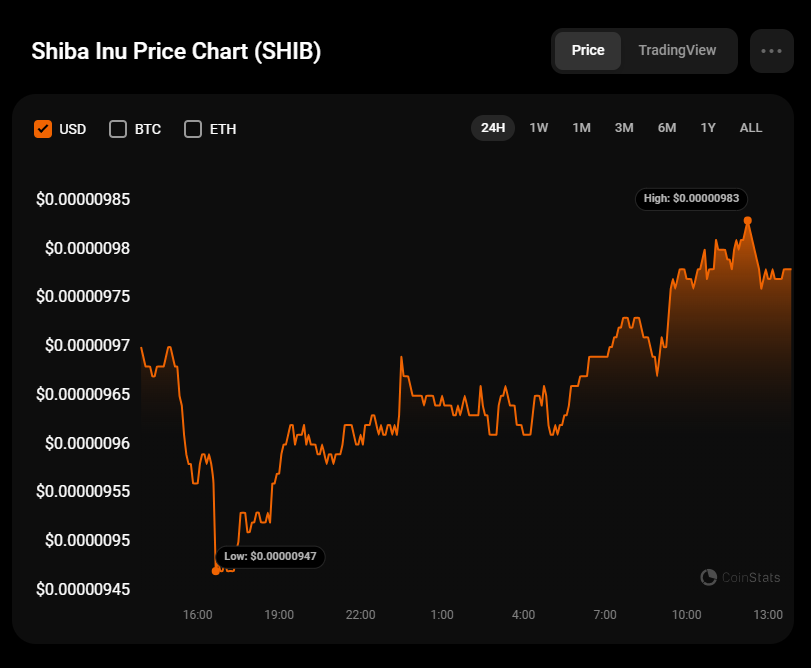Switch to the TradingView tab
Screen dimensions: 811x668
(x=677, y=51)
